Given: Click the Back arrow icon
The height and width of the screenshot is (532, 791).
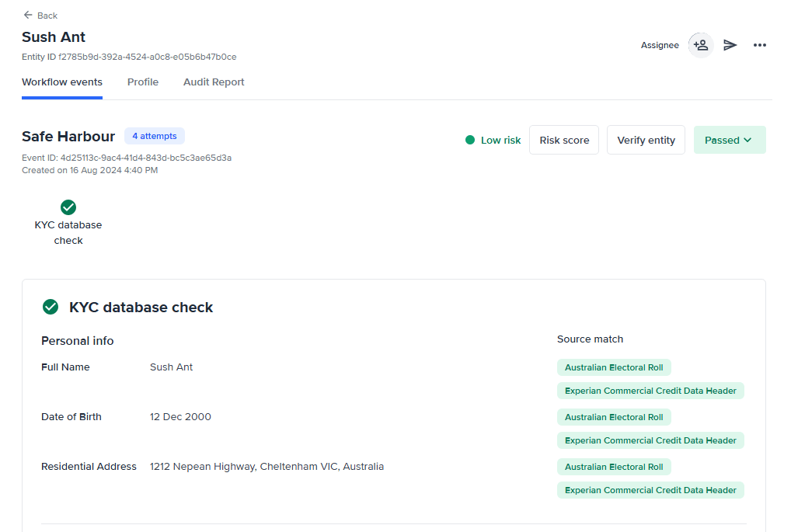Looking at the screenshot, I should point(28,15).
